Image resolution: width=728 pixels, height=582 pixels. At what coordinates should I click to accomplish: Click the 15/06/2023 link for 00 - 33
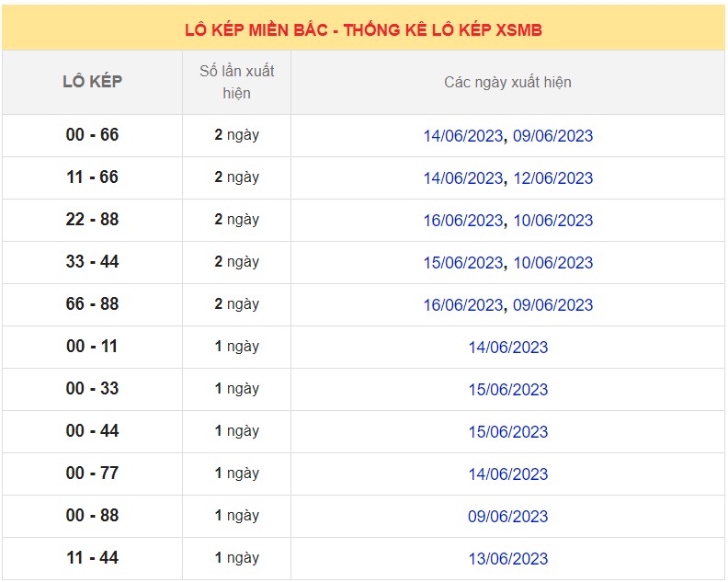click(x=507, y=390)
